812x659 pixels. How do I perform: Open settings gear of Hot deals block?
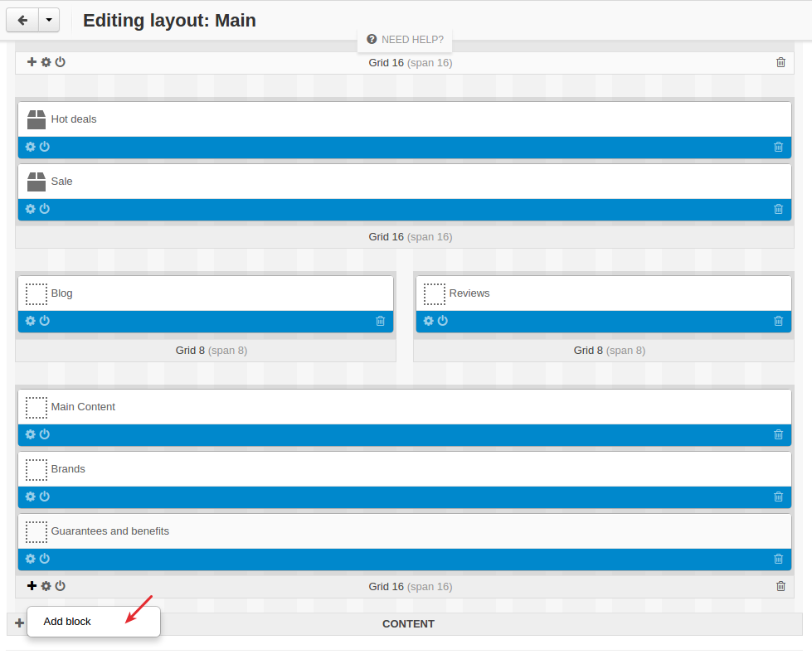tap(31, 147)
